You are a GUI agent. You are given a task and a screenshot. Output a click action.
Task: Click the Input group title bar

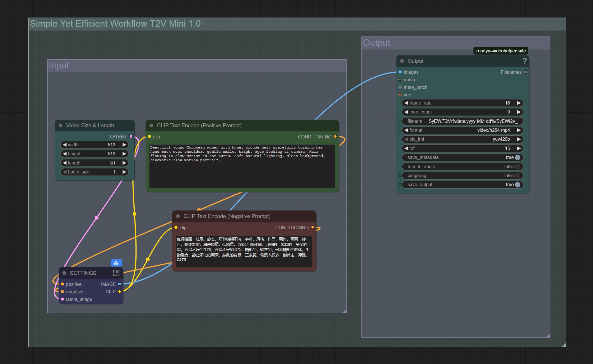(x=196, y=66)
